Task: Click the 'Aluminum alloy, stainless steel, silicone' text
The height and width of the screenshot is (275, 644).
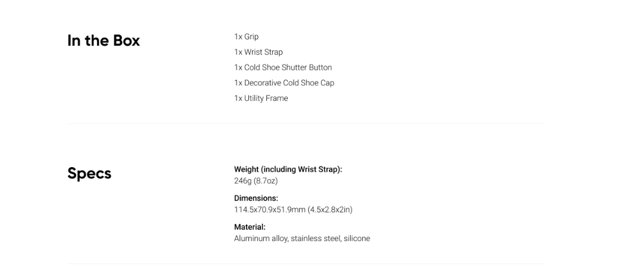Action: (x=302, y=239)
